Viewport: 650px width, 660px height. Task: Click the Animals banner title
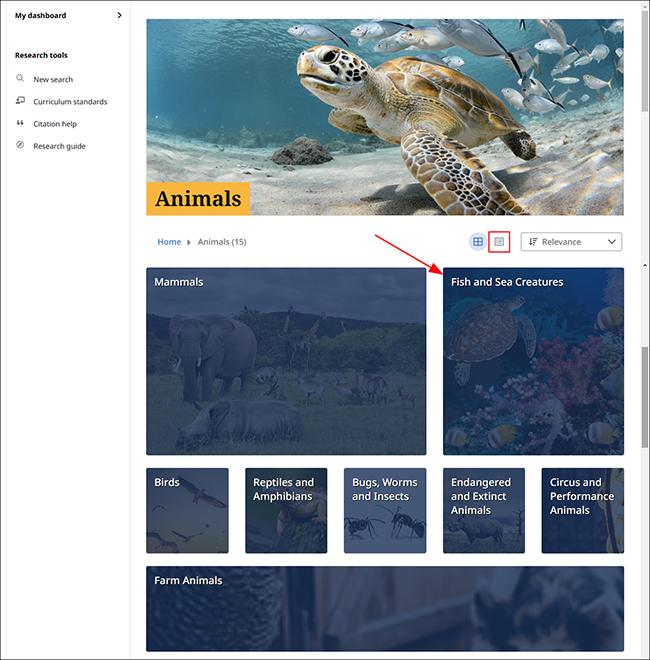198,199
